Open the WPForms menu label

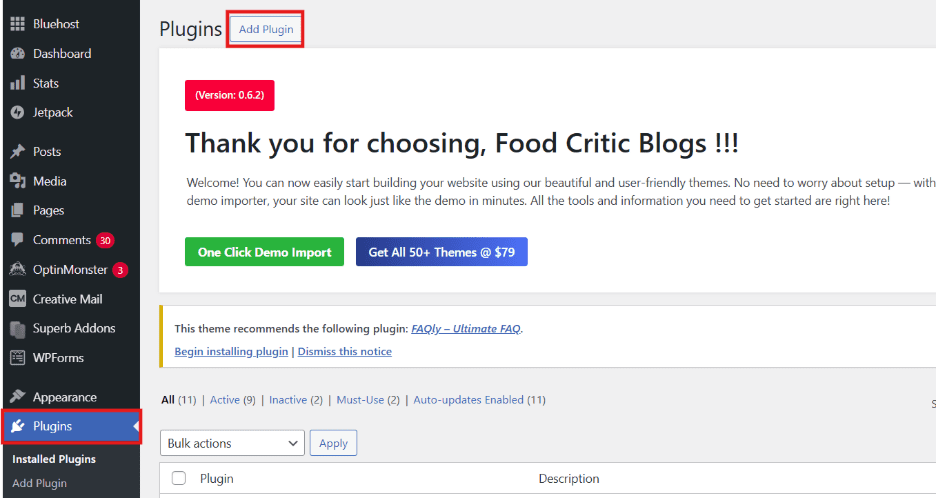coord(58,358)
